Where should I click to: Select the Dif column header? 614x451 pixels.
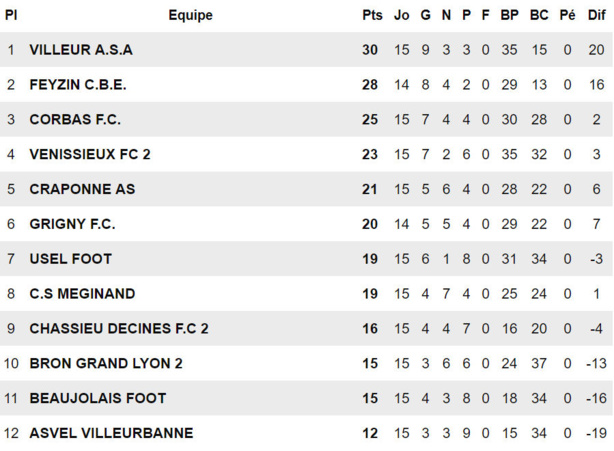pyautogui.click(x=596, y=15)
